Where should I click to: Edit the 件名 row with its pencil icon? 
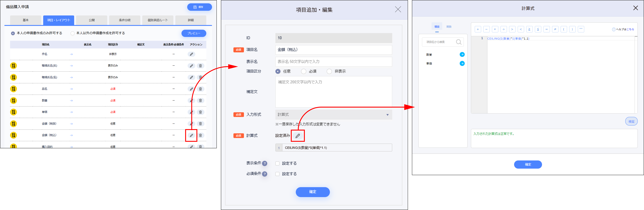[191, 54]
